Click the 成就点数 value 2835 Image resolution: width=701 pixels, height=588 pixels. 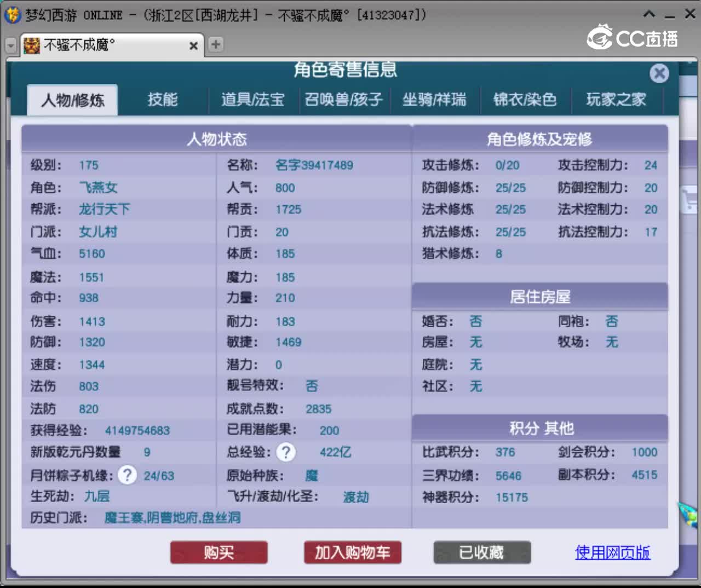point(319,409)
